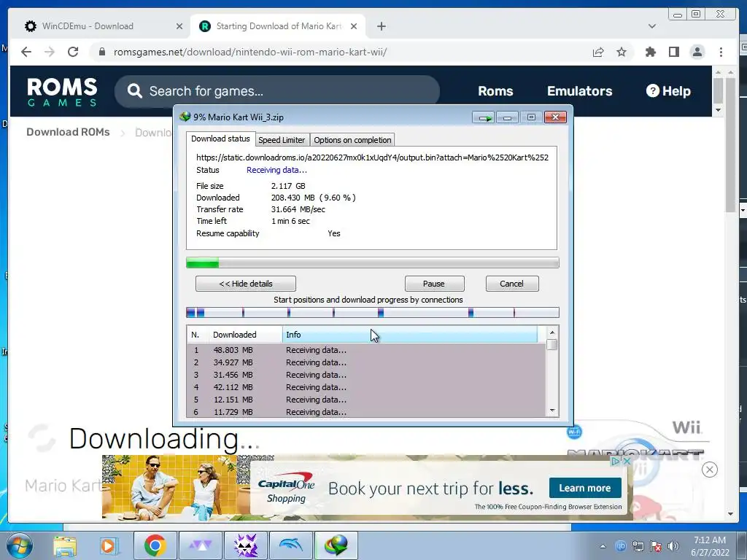Viewport: 747px width, 560px height.
Task: Open the Emulators menu
Action: click(x=579, y=91)
